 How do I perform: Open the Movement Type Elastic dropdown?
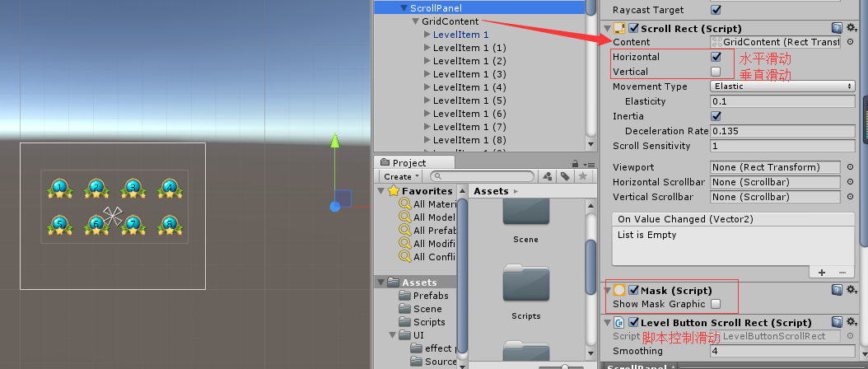point(782,86)
